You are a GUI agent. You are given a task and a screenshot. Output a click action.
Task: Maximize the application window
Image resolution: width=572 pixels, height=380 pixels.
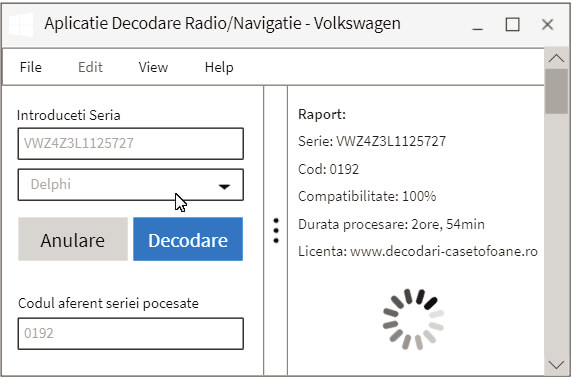(513, 25)
